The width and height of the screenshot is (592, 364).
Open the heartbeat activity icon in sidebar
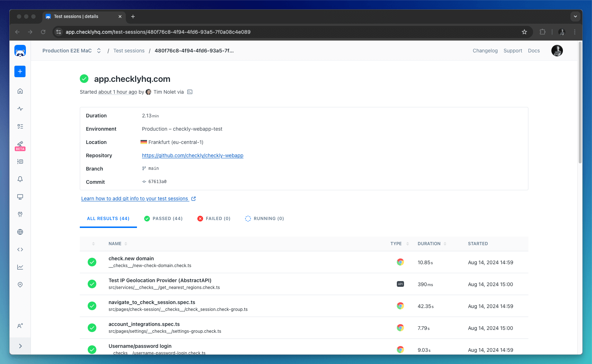[x=20, y=109]
